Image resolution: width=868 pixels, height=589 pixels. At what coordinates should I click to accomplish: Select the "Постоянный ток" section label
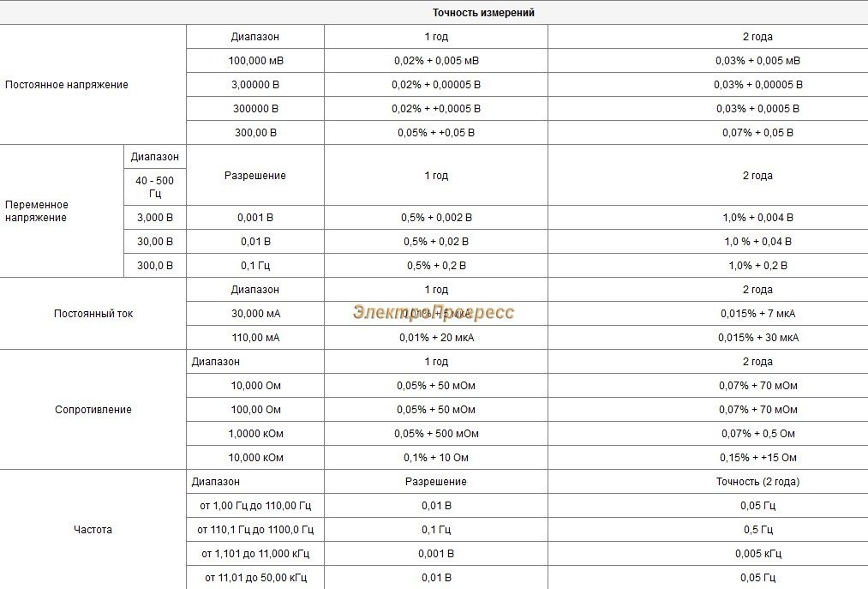[x=93, y=314]
